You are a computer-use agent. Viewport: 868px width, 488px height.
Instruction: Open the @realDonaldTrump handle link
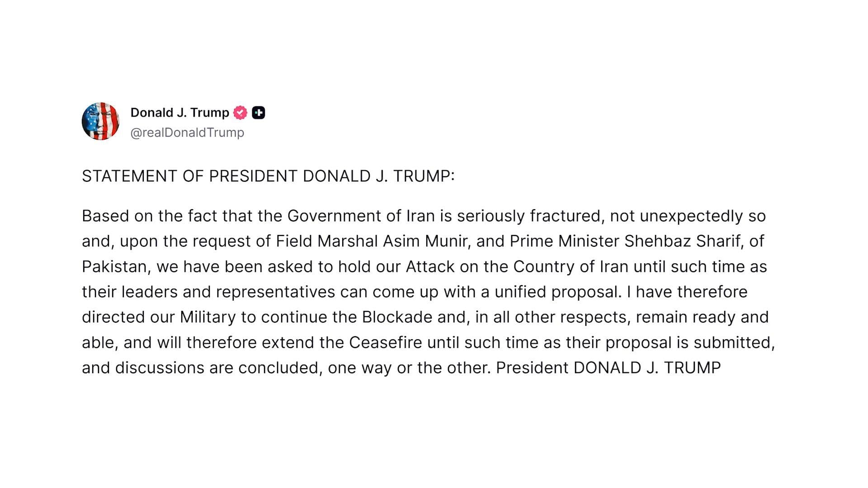[187, 132]
